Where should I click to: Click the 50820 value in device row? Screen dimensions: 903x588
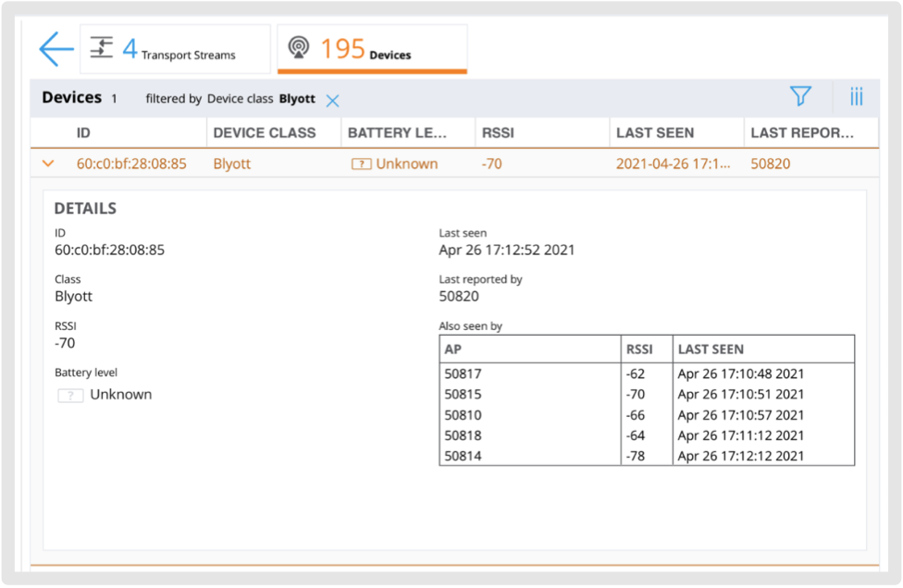coord(770,165)
